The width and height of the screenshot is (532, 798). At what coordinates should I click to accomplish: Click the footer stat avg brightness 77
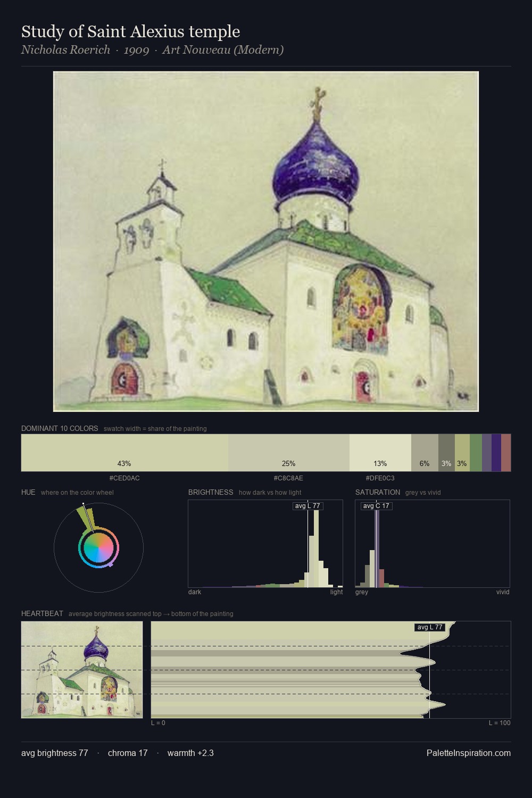tap(55, 753)
